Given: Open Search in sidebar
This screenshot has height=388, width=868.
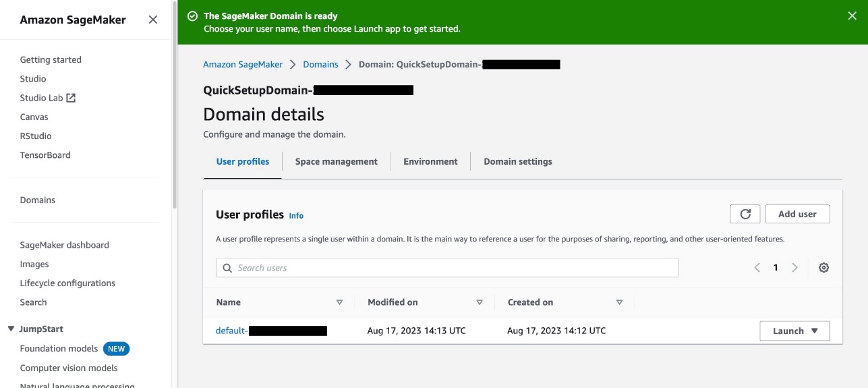Looking at the screenshot, I should pyautogui.click(x=33, y=302).
